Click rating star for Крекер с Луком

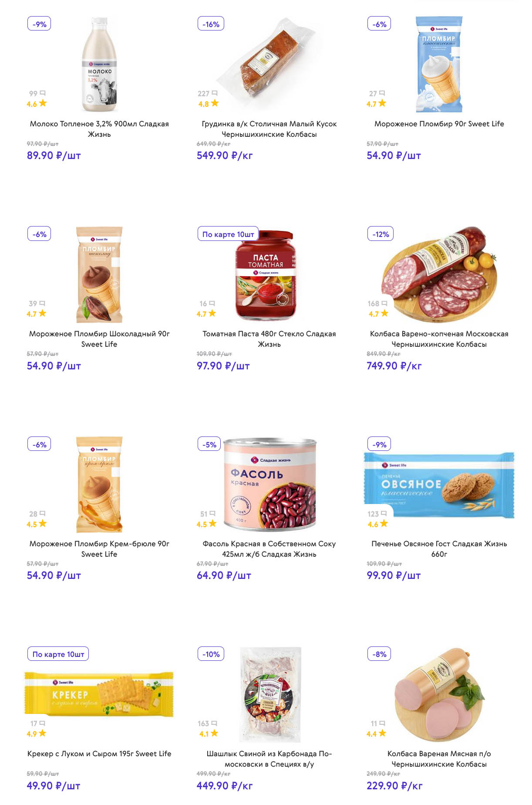(42, 733)
